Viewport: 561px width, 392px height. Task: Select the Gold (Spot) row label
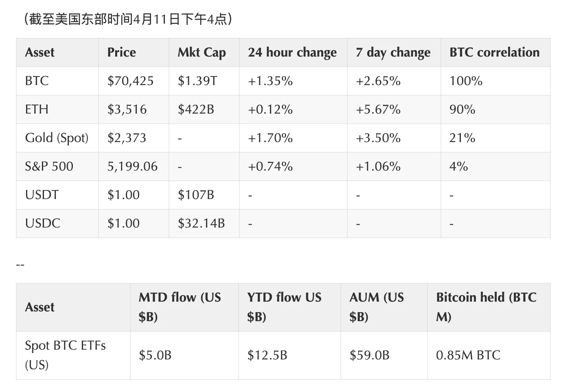[57, 138]
